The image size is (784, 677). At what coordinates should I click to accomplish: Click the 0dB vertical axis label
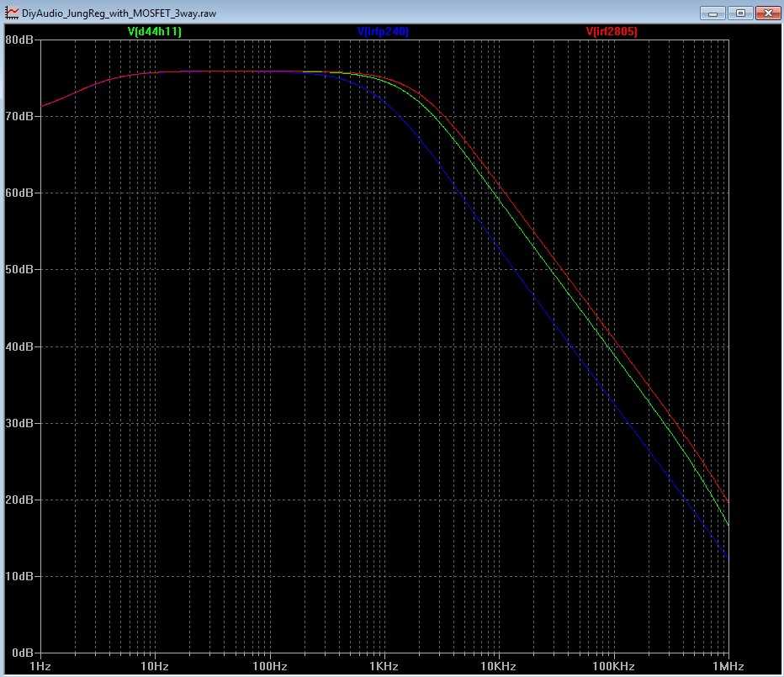click(23, 653)
